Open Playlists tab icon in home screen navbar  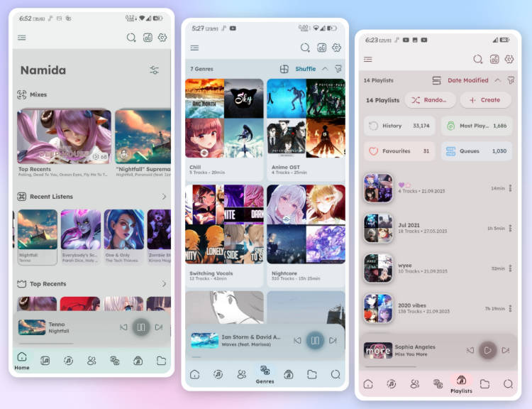138,361
